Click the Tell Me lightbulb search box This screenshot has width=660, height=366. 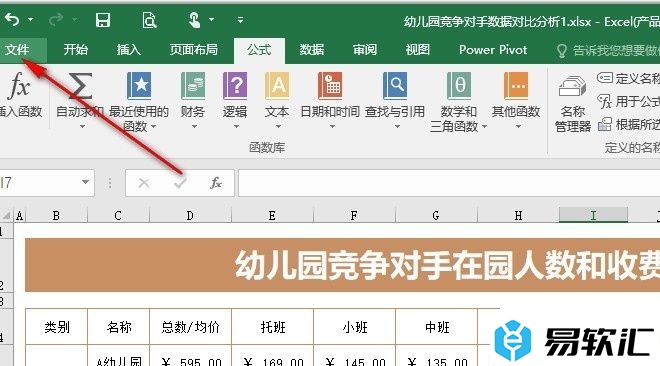608,51
